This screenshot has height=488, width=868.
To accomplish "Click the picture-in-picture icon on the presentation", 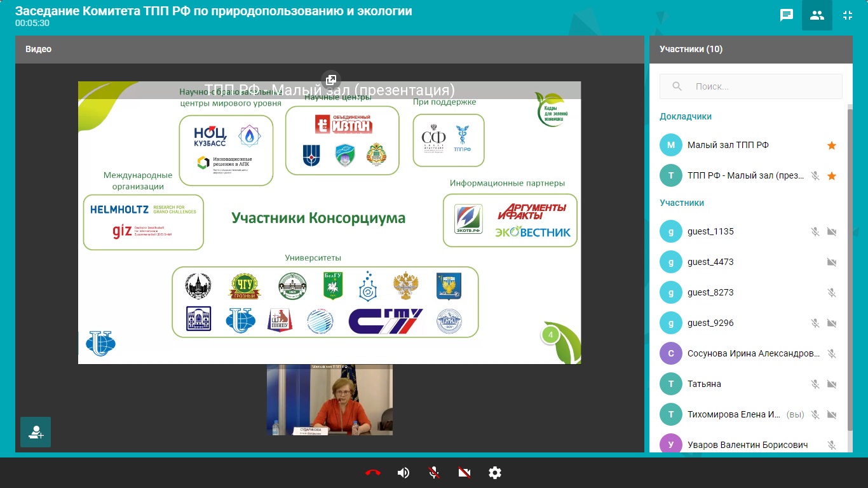I will [330, 79].
